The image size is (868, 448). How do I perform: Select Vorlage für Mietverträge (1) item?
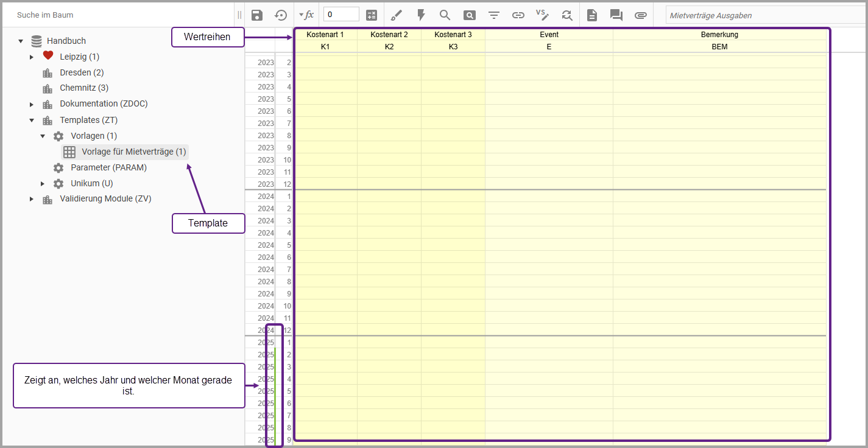click(x=133, y=152)
